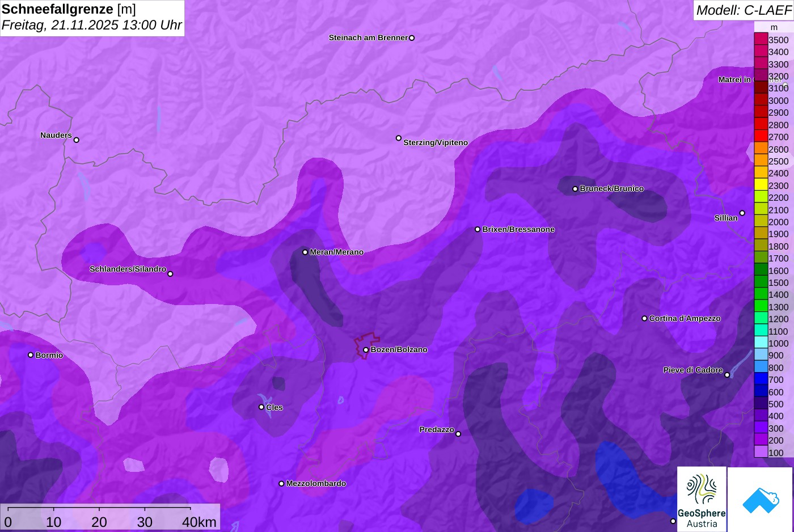Click the legend unit label m
794x532 pixels.
774,27
